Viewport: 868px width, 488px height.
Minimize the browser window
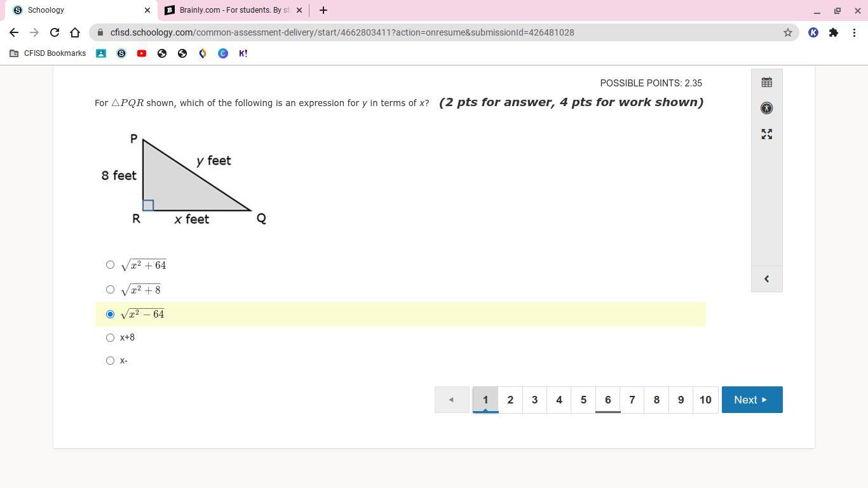(817, 11)
